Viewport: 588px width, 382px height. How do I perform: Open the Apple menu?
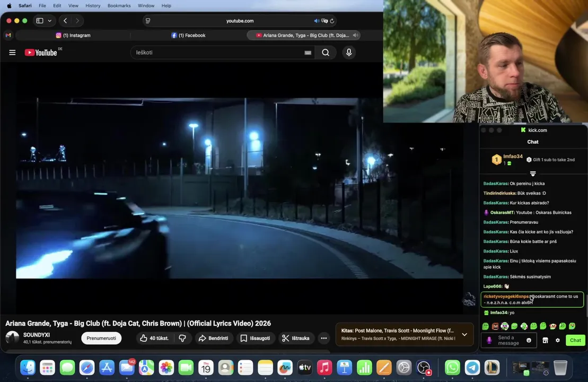click(9, 6)
